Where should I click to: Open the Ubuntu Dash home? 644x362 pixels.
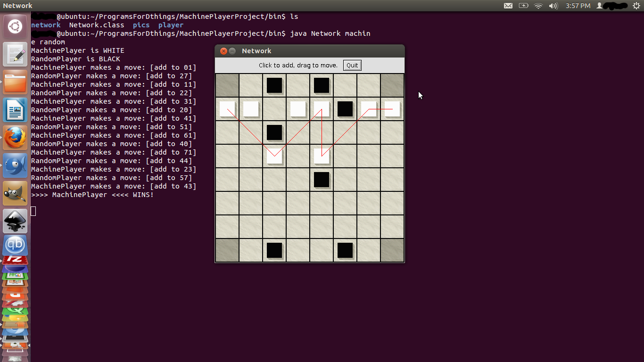[15, 26]
